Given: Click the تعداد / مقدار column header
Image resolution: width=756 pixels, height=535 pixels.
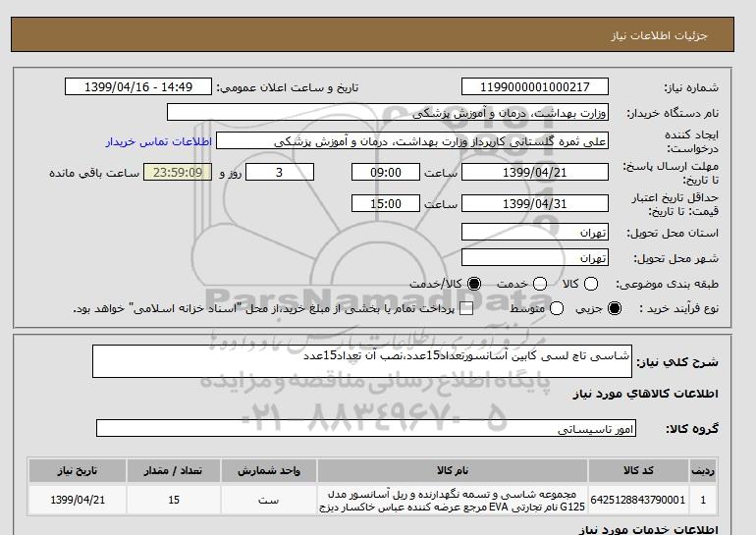Looking at the screenshot, I should pyautogui.click(x=174, y=471).
